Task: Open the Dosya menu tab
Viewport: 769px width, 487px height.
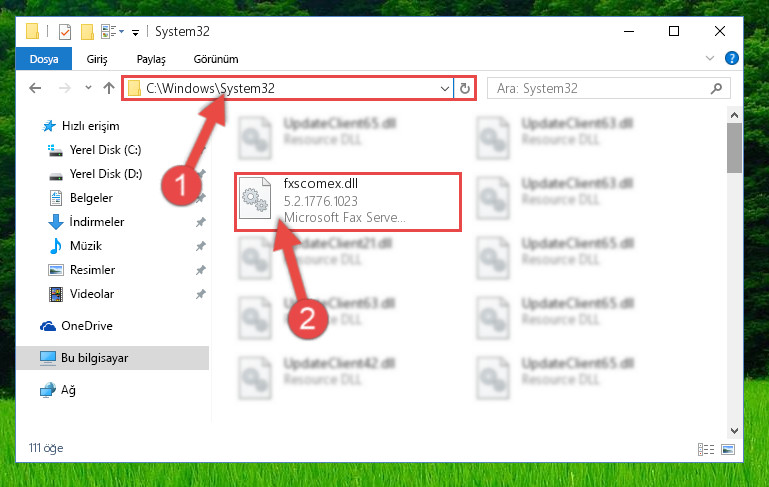Action: click(44, 59)
